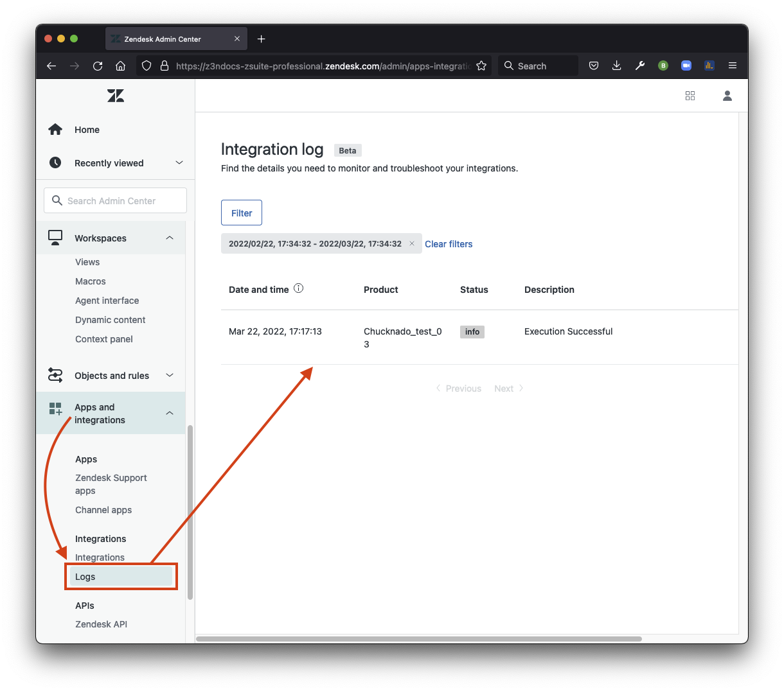Click the Apps and integrations grid icon

coord(55,408)
